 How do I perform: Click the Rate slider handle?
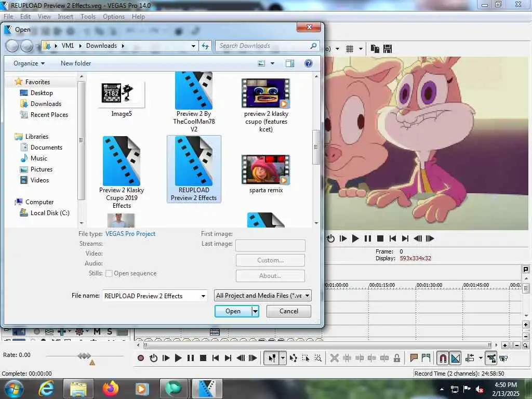(x=84, y=355)
